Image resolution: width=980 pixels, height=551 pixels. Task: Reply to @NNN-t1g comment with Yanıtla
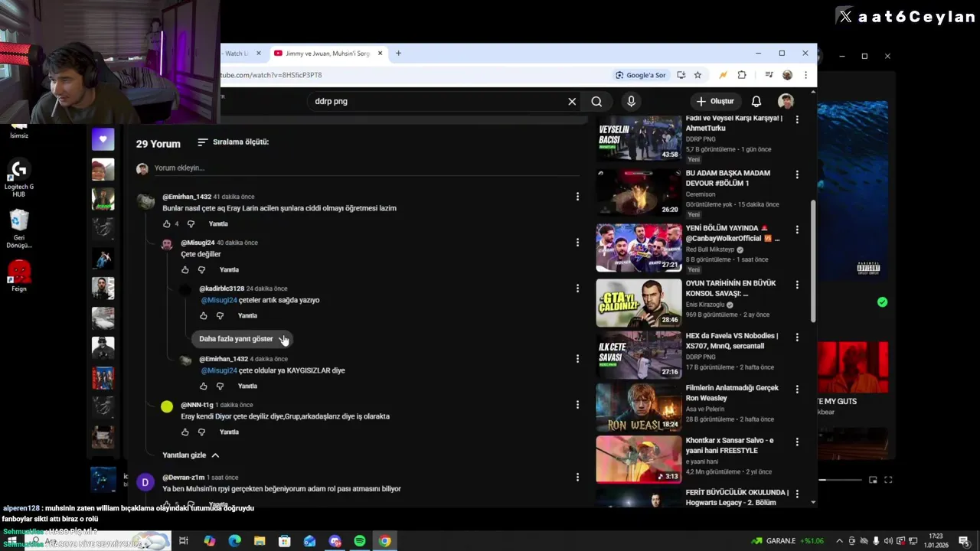click(x=229, y=432)
